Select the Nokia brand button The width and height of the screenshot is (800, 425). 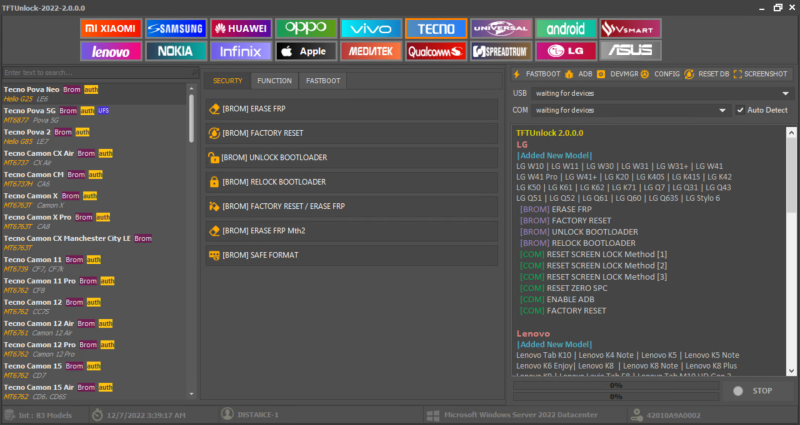tap(176, 51)
